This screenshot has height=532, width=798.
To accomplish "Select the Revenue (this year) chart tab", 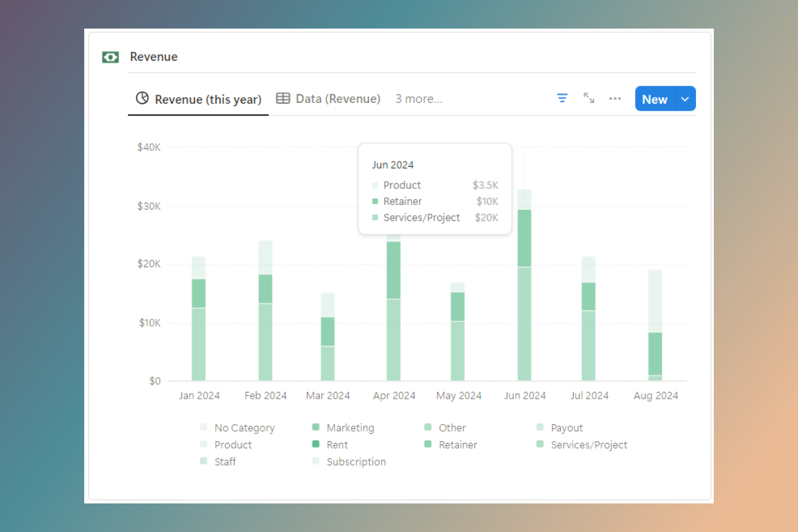I will click(x=199, y=99).
